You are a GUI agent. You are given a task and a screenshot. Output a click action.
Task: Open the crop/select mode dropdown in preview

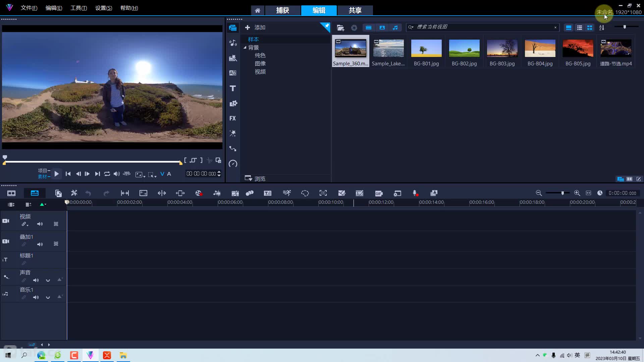click(152, 175)
